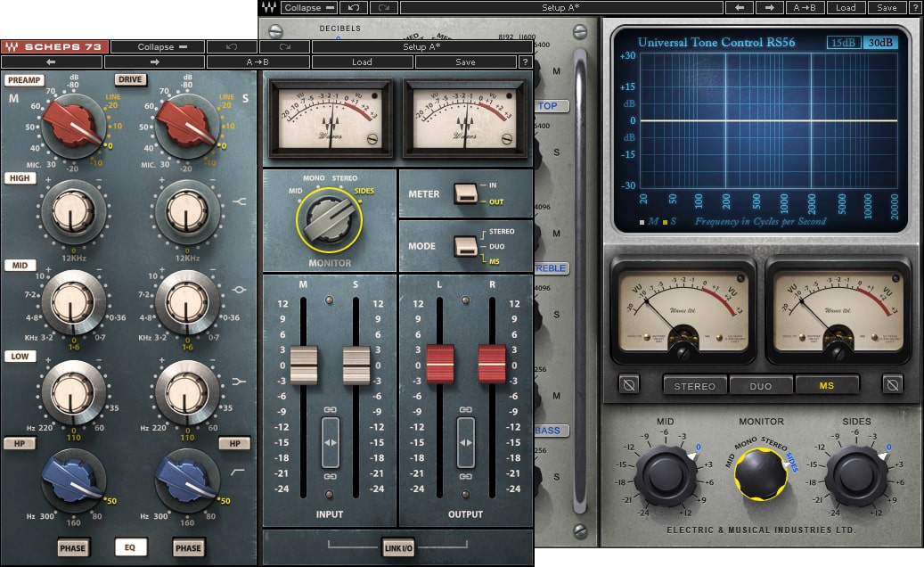Go to previous preset in RS56

(x=739, y=8)
